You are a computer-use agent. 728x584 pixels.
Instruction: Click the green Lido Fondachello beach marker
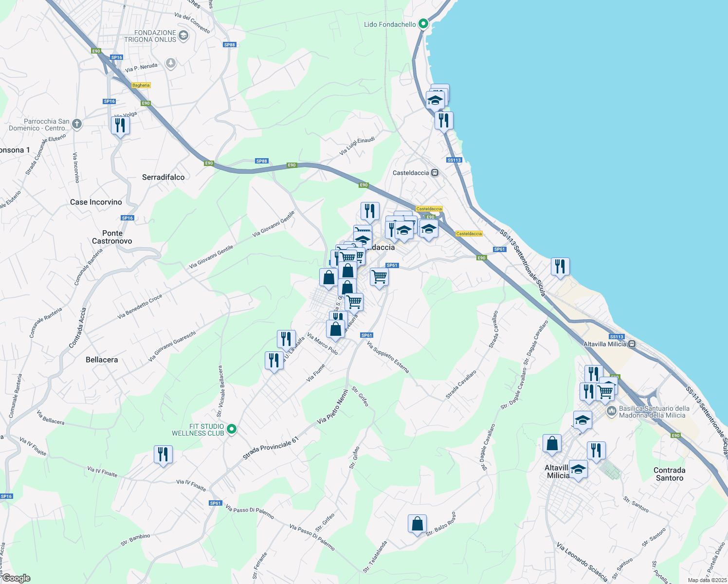pos(424,22)
